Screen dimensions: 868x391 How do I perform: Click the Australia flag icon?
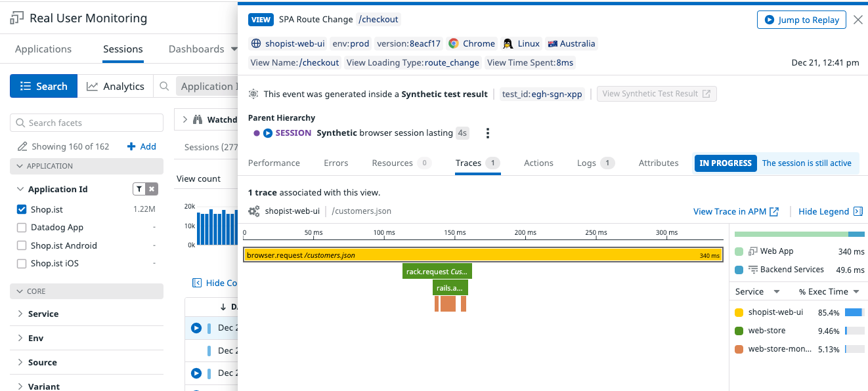pos(552,44)
